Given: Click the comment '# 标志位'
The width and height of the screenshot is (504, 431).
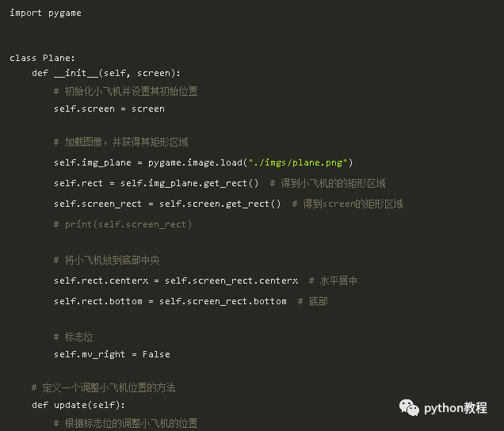Looking at the screenshot, I should [74, 338].
